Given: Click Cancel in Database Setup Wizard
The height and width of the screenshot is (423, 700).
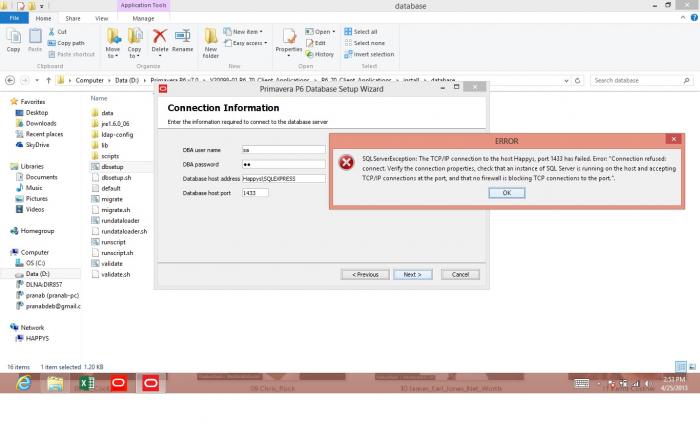Looking at the screenshot, I should click(x=460, y=274).
